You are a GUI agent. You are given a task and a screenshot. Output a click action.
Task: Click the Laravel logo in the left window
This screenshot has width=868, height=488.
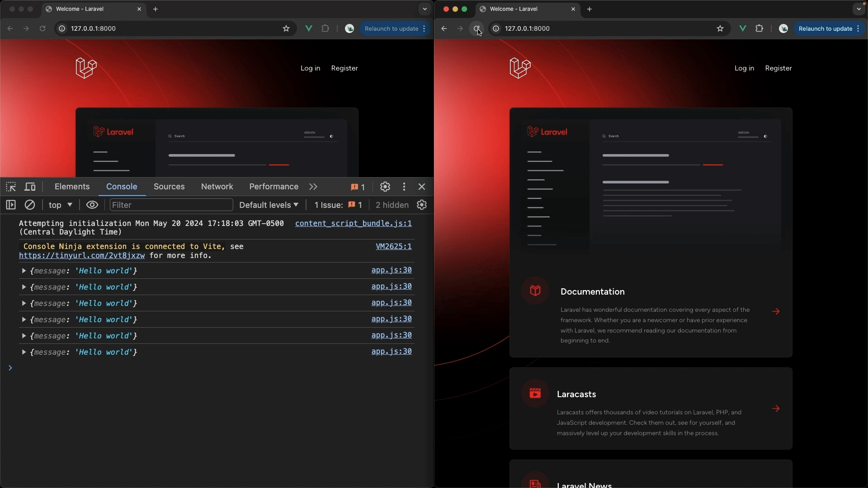(86, 68)
